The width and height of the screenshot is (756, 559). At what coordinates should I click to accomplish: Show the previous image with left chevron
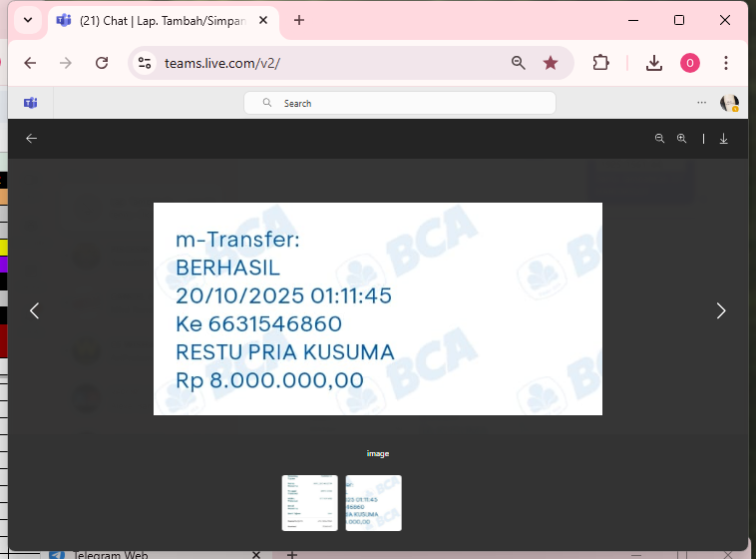35,310
